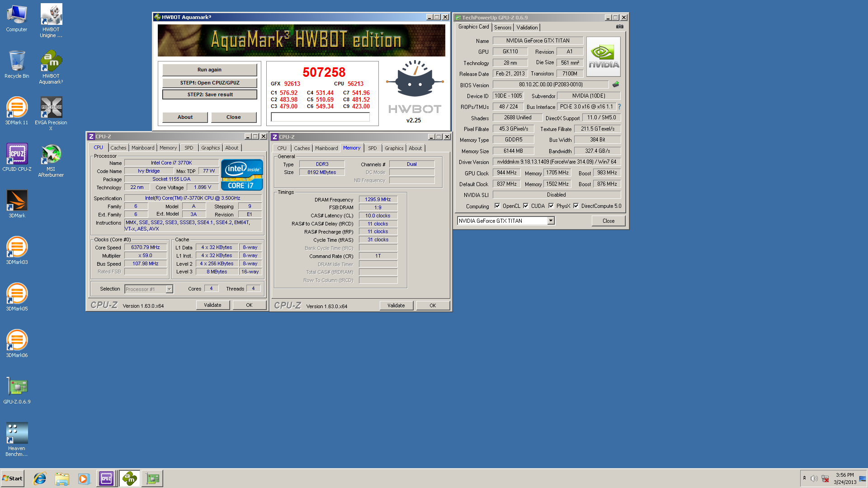Launch the 3DMark06 desktop shortcut
This screenshot has width=868, height=488.
pyautogui.click(x=17, y=343)
